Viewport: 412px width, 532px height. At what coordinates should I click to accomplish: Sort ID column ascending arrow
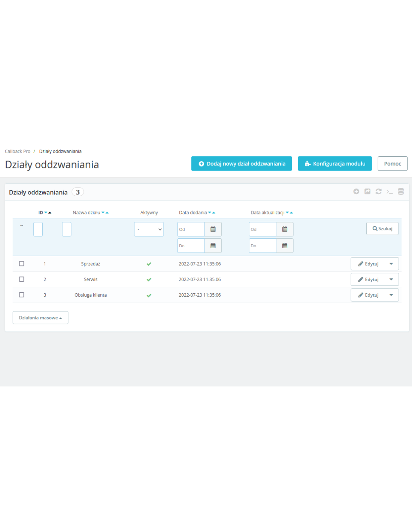[50, 213]
